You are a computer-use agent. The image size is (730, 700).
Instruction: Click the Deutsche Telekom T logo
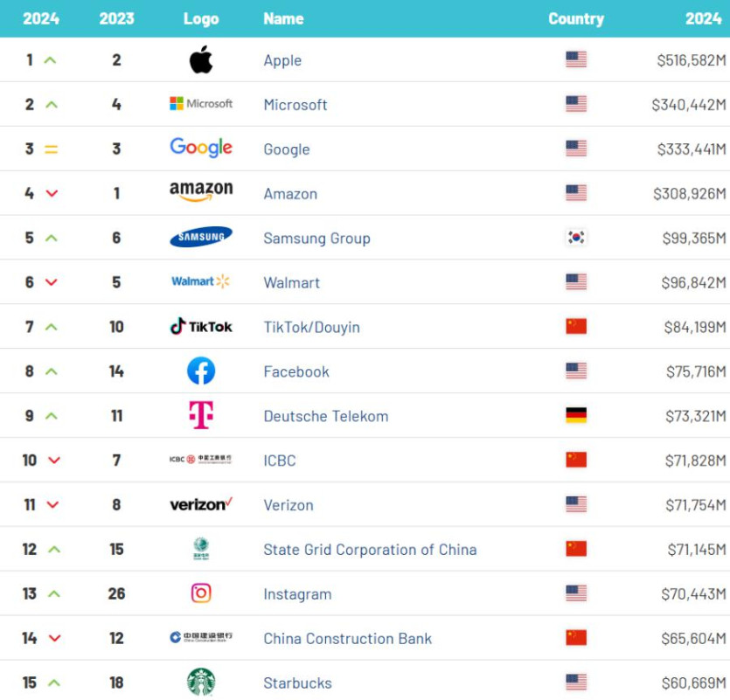[x=201, y=415]
